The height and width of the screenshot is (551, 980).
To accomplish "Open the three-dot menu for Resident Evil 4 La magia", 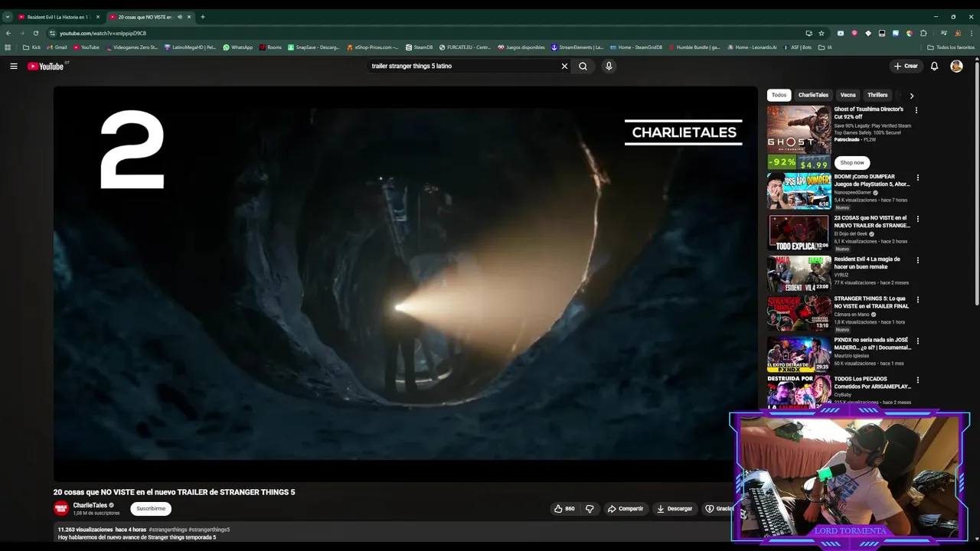I will coord(918,259).
